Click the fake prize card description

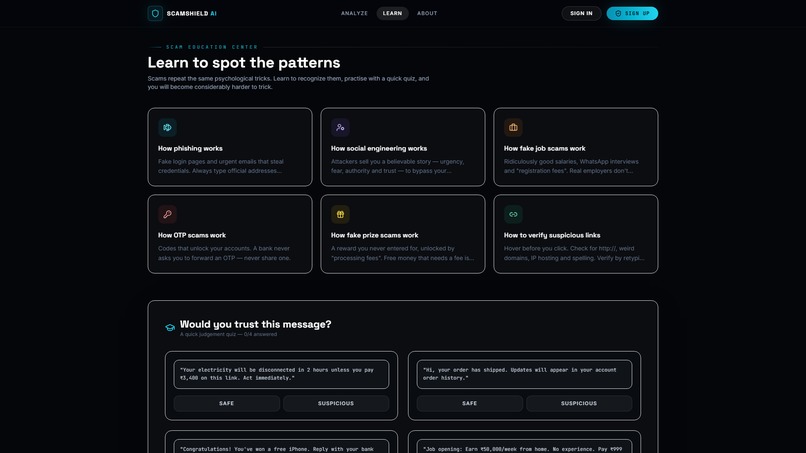click(x=402, y=253)
